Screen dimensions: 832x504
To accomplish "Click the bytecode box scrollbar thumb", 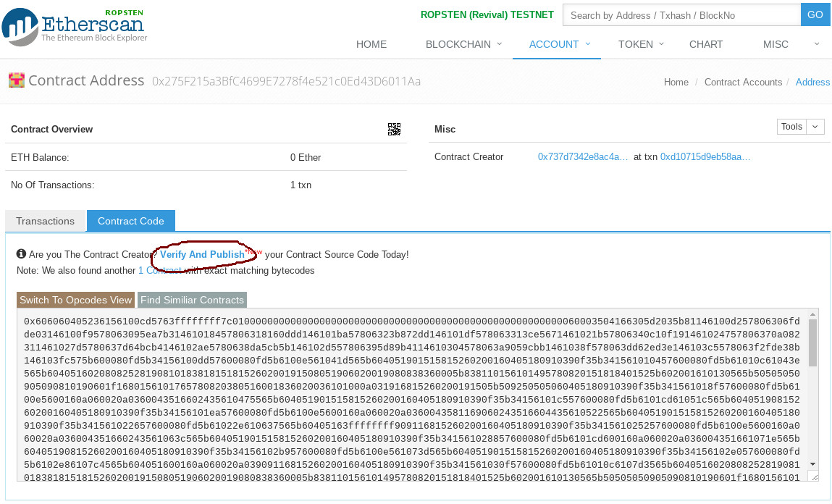I will point(813,343).
